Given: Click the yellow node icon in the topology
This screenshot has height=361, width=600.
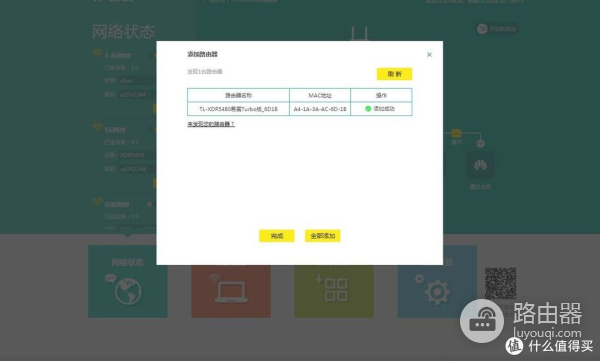Looking at the screenshot, I should click(456, 133).
